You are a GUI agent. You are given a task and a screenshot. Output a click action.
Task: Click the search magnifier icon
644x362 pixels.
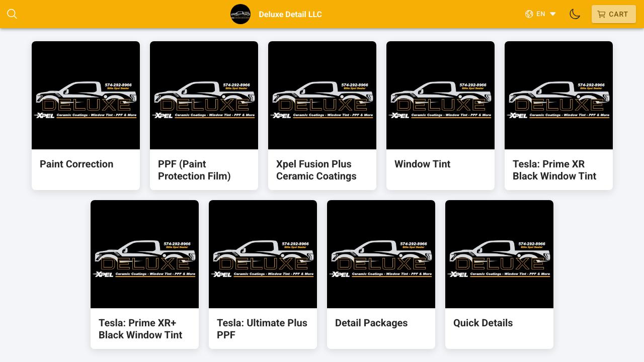[x=12, y=14]
